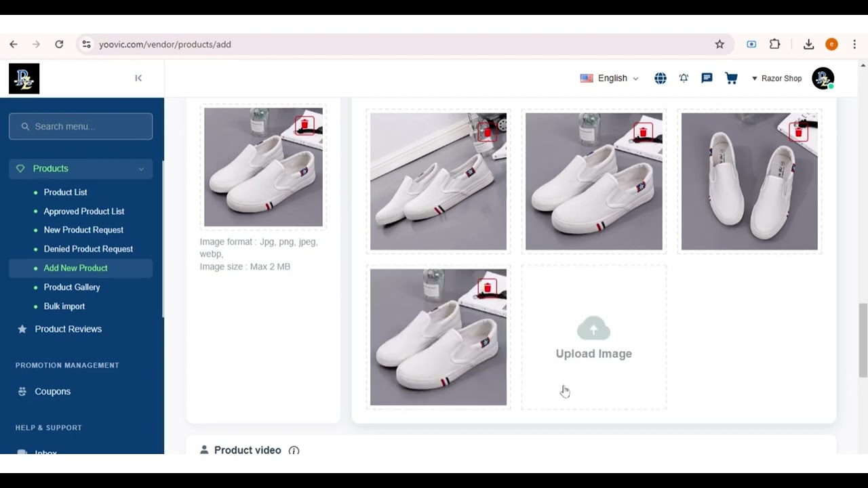868x488 pixels.
Task: Open Approved Product List
Action: [x=84, y=211]
